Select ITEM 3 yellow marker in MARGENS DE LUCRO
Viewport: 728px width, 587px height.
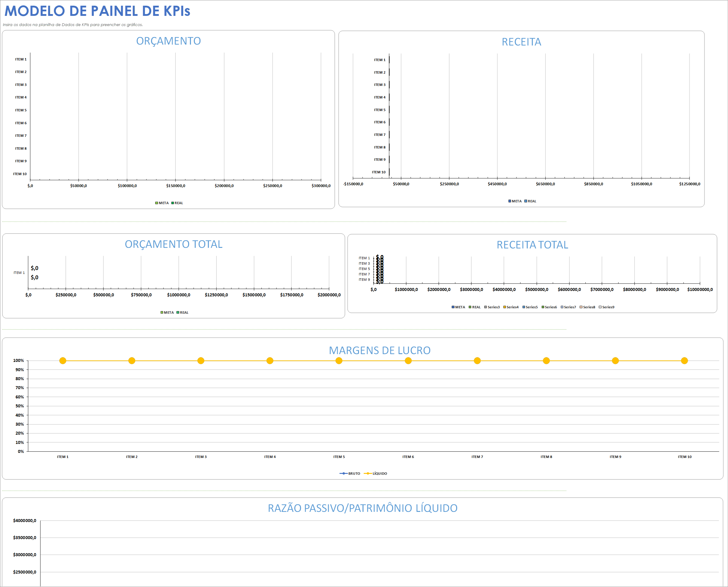pos(201,361)
